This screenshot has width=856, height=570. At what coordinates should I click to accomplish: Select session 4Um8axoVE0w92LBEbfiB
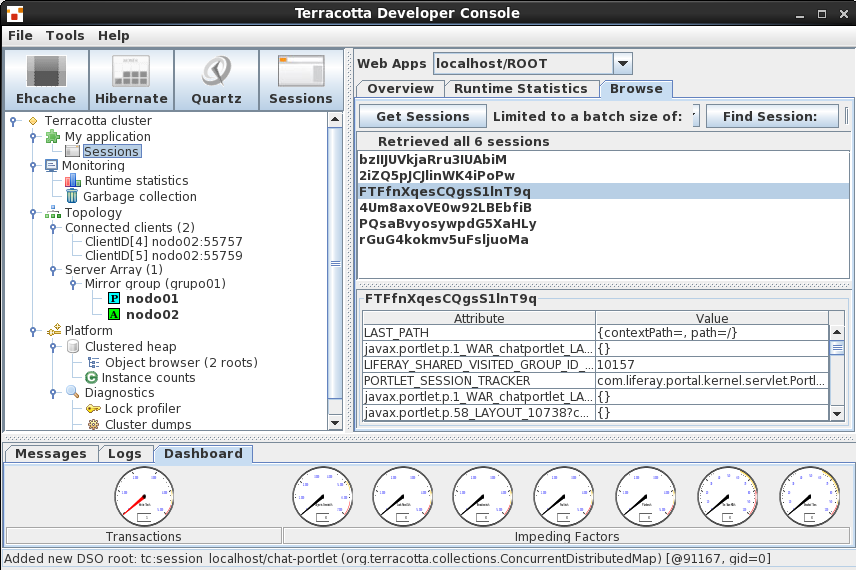click(x=603, y=207)
